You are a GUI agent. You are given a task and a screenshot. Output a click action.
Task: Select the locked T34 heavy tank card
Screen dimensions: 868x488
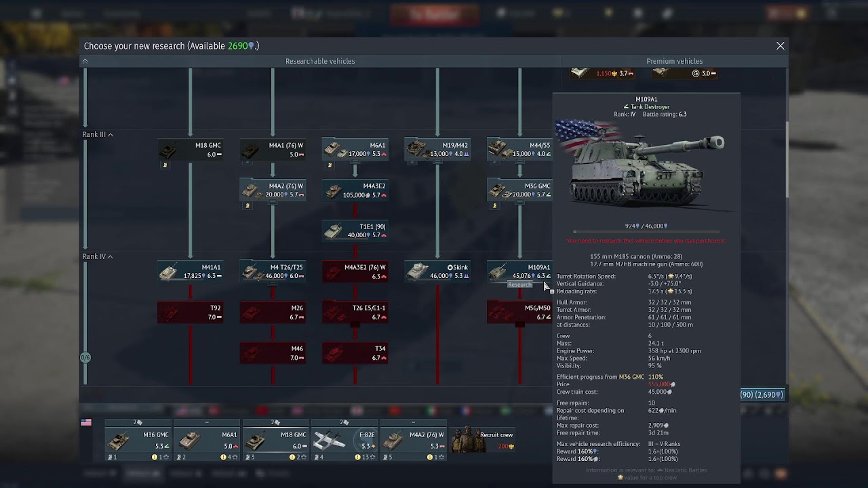click(x=355, y=353)
